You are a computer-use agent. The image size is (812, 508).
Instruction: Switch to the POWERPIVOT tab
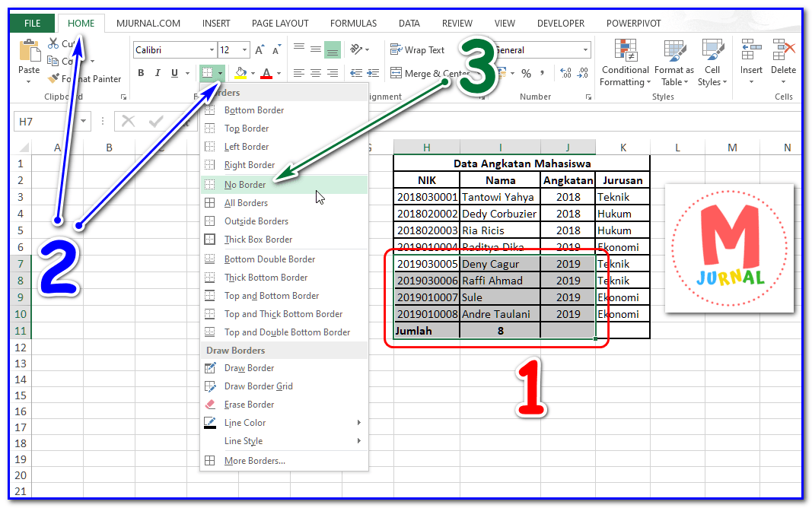coord(633,24)
